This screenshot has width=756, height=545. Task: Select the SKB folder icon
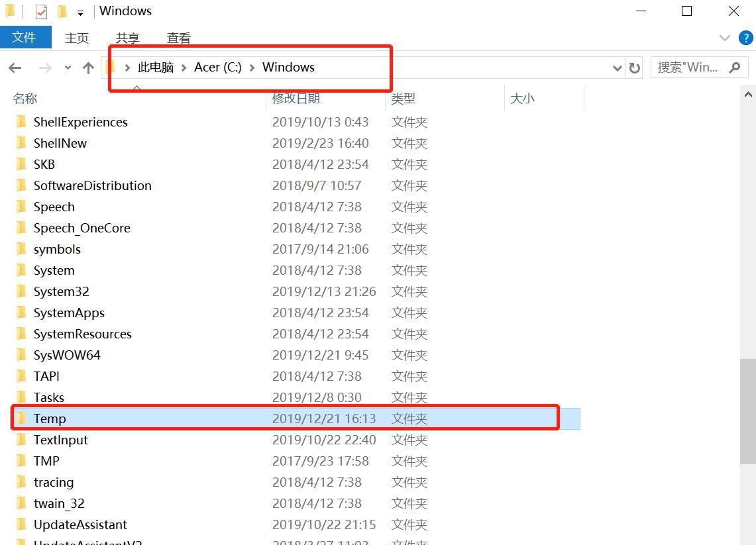tap(21, 164)
